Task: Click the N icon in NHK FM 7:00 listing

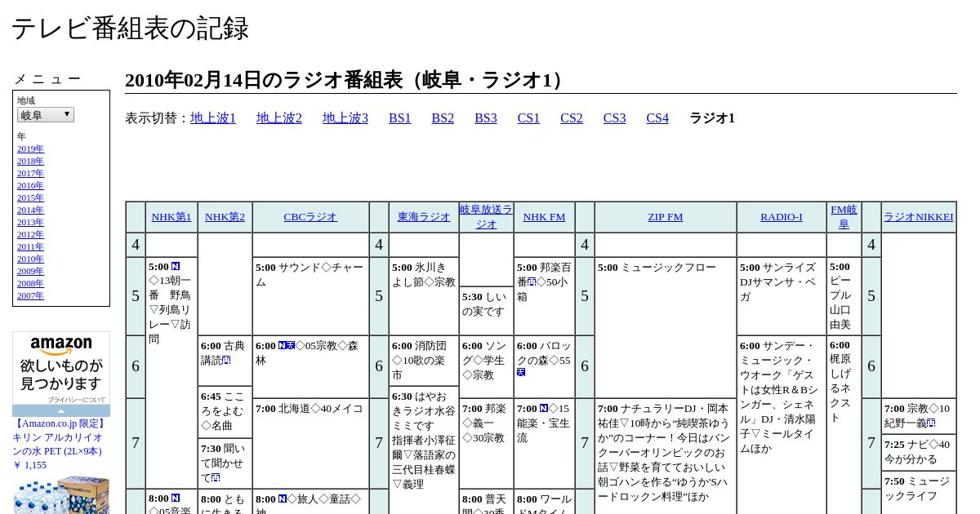Action: [x=544, y=408]
